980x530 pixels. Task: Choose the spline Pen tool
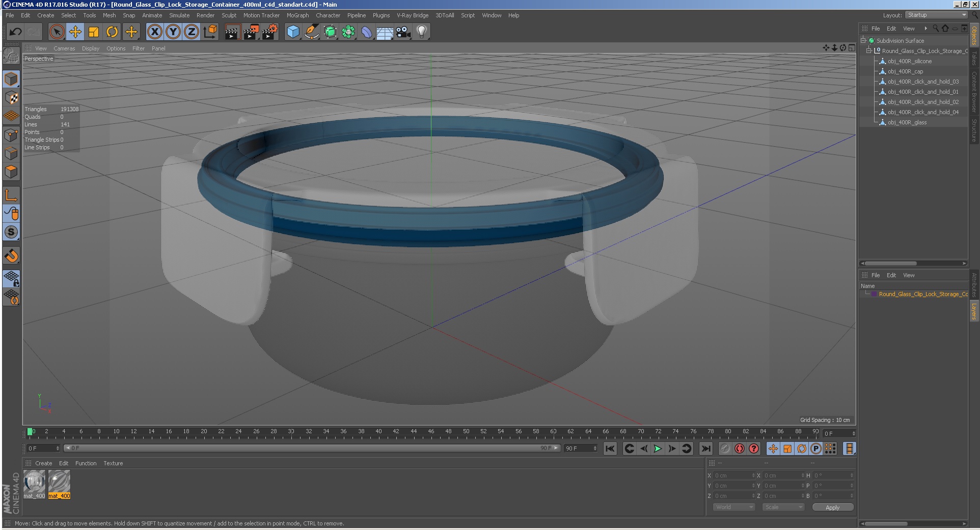312,32
